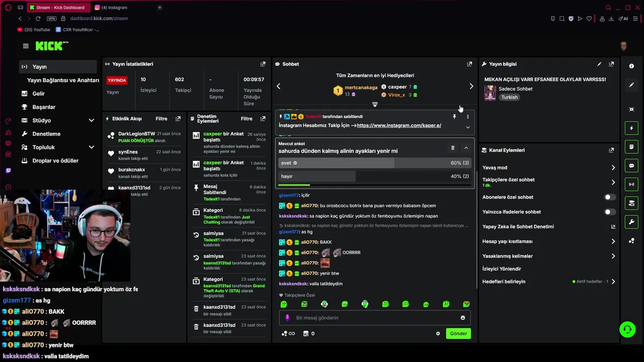
Task: Toggle Abonelere özel sohbet switch
Action: [x=610, y=197]
